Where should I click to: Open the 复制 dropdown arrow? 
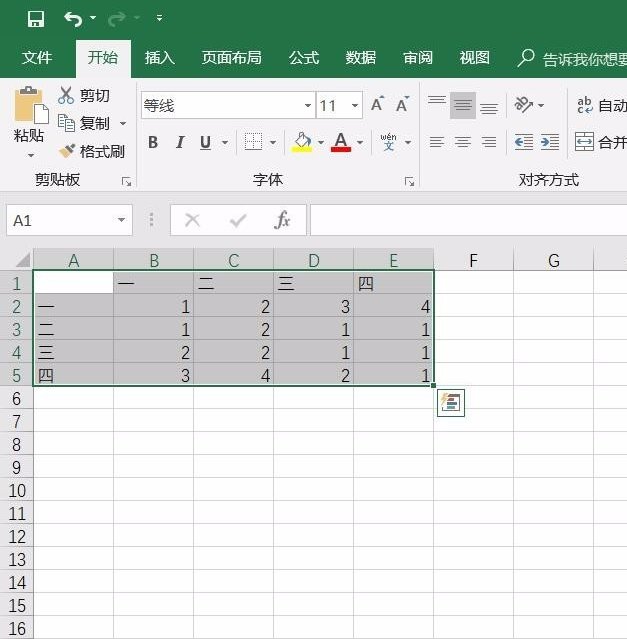tap(123, 123)
